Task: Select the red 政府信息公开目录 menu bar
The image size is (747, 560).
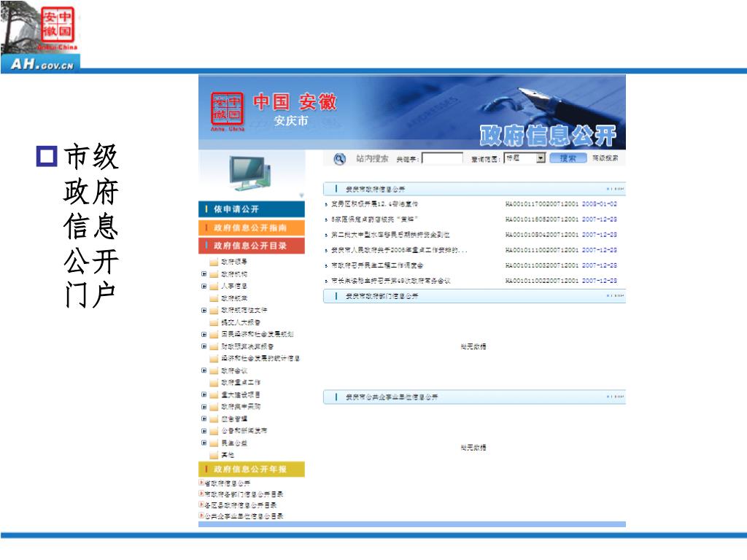Action: click(x=252, y=246)
